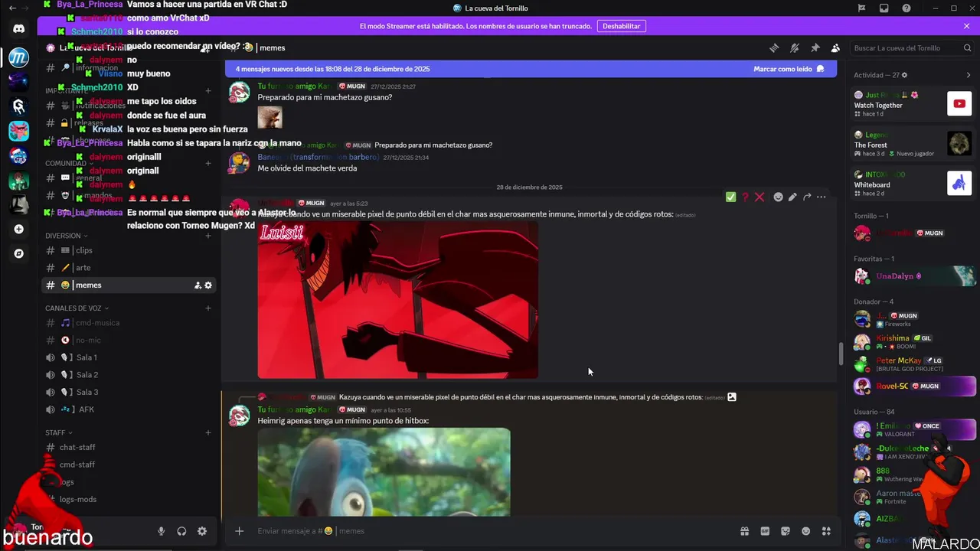
Task: Collapse the COMUNIDAD category
Action: coord(69,164)
